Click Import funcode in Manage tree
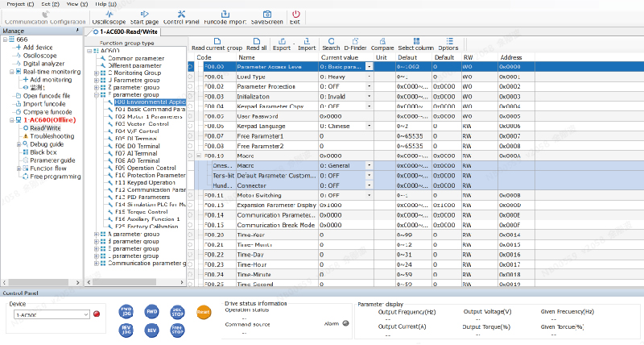Viewport: 644px width, 345px height. (44, 104)
